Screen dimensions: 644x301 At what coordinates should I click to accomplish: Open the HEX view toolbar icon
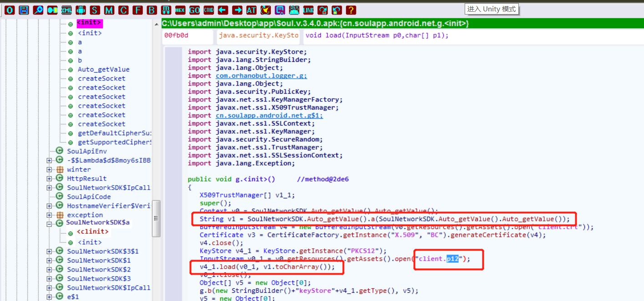point(180,10)
